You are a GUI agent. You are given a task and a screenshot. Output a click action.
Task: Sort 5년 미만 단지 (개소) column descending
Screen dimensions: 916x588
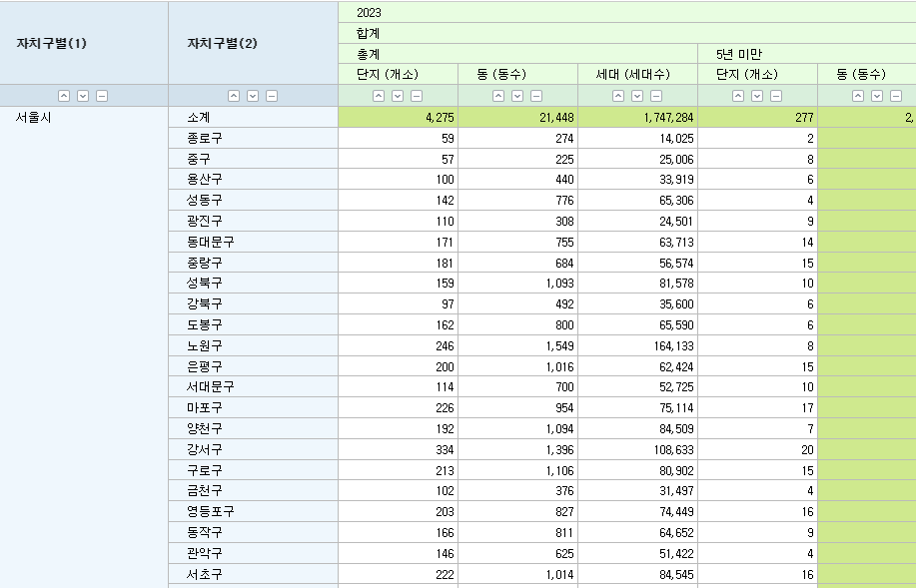pos(757,96)
